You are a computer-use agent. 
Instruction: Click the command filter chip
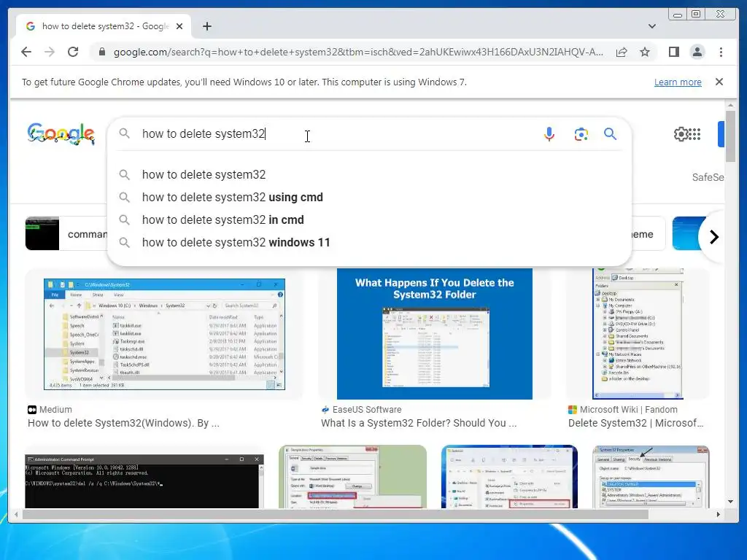tap(66, 234)
